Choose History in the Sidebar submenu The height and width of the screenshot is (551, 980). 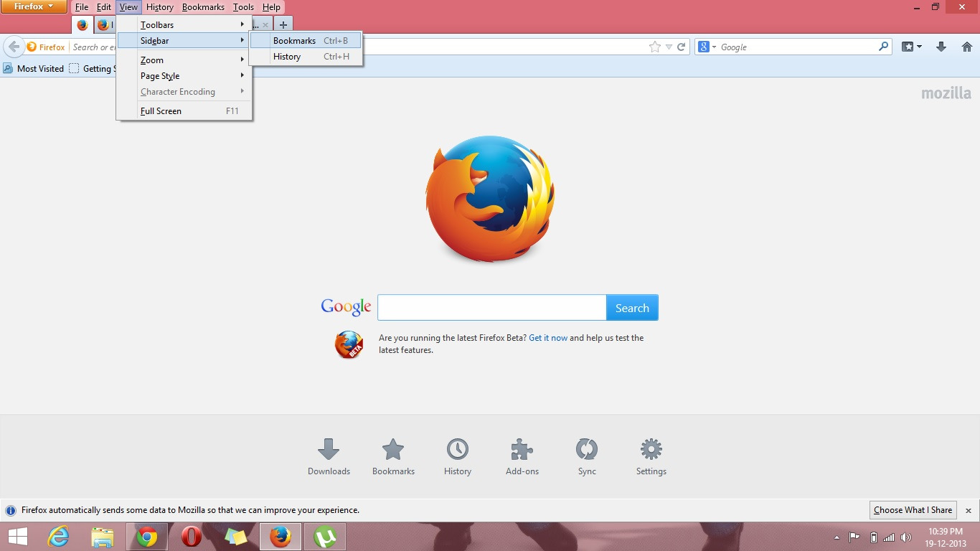click(306, 57)
